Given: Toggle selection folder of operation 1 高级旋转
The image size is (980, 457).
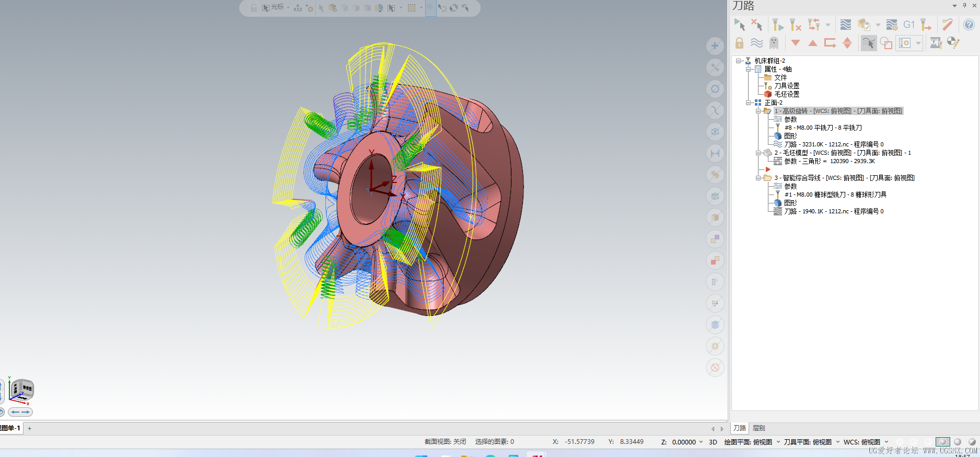Looking at the screenshot, I should (767, 111).
